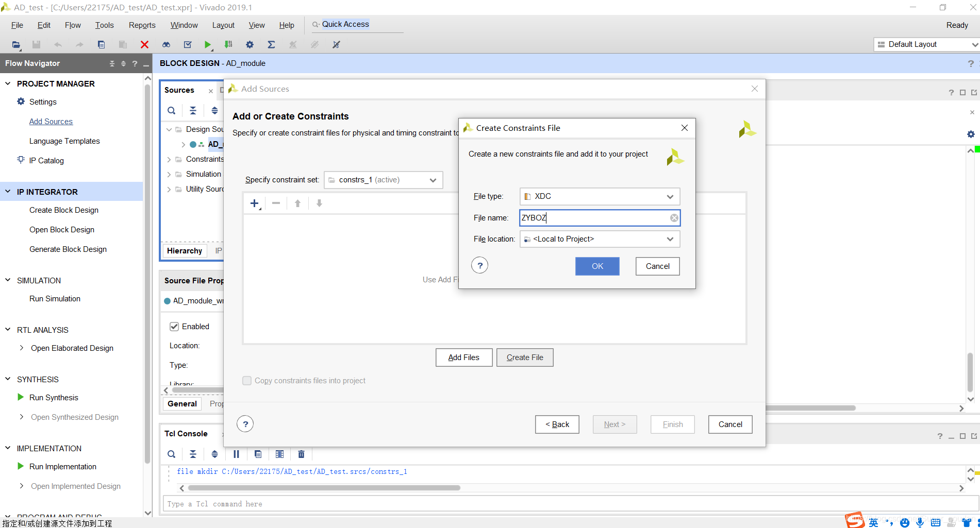Click the binoculars Find toolbar icon
Viewport: 980px width, 528px height.
point(166,45)
